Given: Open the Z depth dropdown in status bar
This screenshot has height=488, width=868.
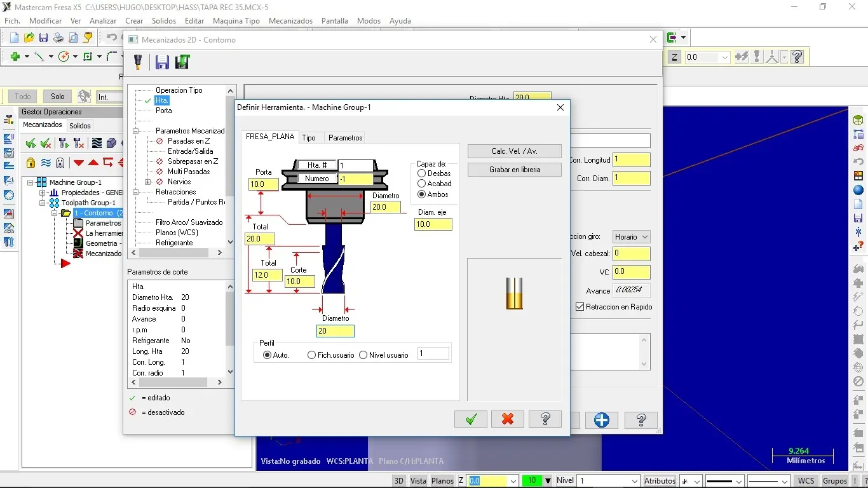Looking at the screenshot, I should [x=514, y=481].
